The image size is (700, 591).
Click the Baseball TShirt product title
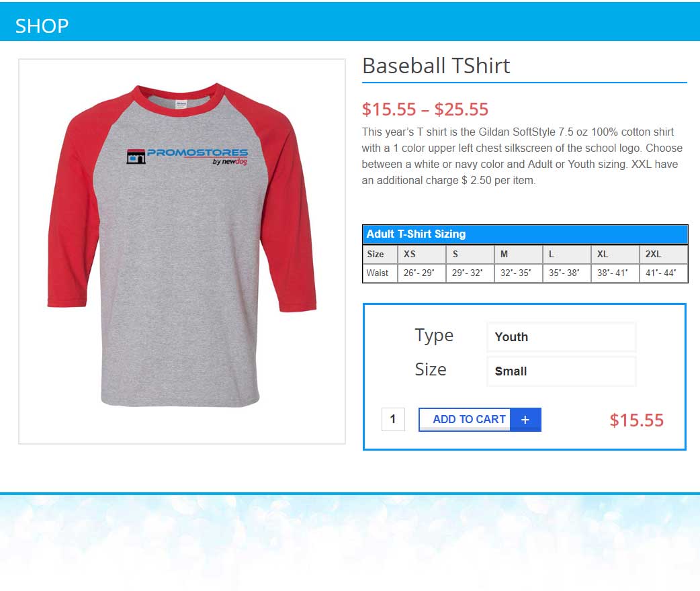(x=436, y=66)
